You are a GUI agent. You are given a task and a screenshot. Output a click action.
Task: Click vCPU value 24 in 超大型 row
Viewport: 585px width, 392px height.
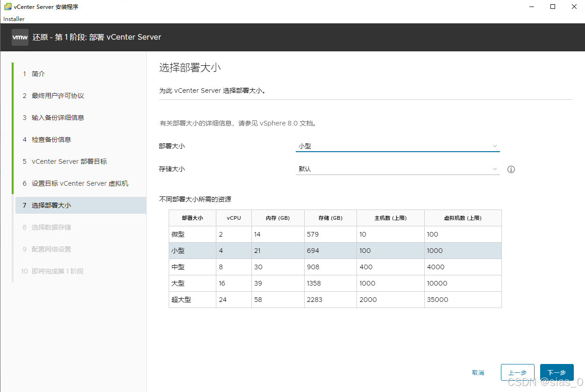[x=223, y=300]
